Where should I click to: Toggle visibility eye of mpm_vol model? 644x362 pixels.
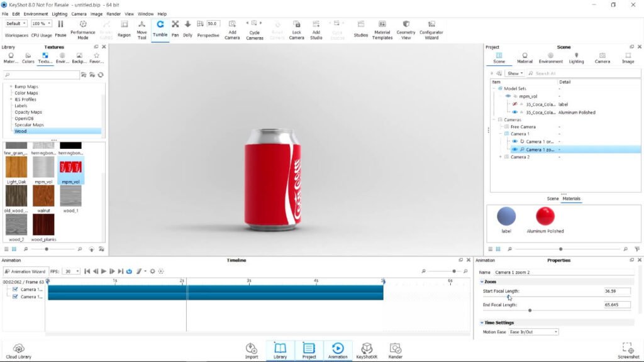coord(508,96)
